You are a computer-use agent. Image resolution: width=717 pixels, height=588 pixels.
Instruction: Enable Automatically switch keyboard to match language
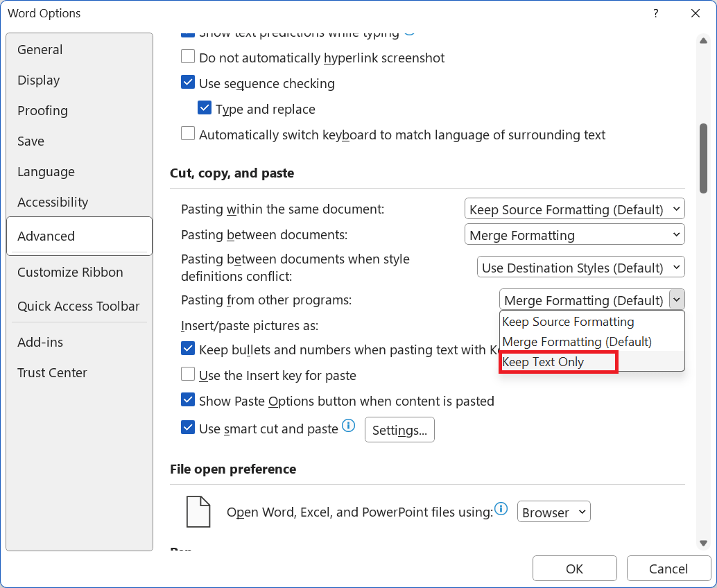pos(188,134)
